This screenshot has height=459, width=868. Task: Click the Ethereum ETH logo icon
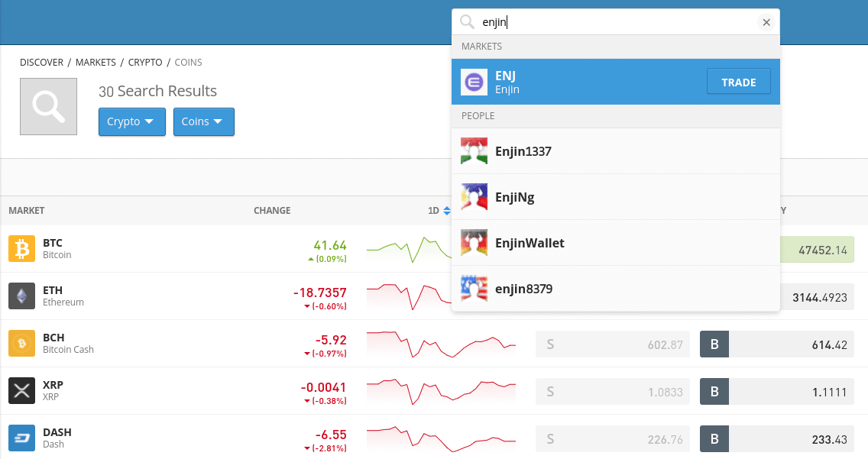click(21, 296)
